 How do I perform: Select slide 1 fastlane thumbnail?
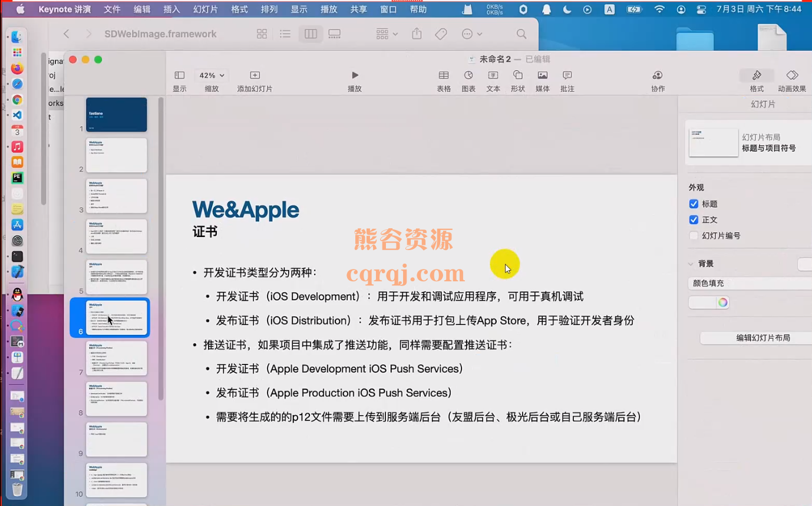pos(117,114)
